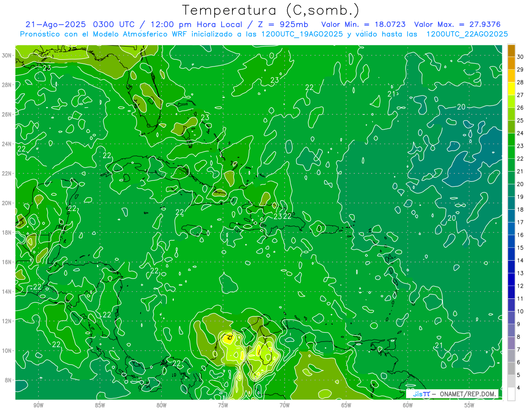Click the color scale label 17
The width and height of the screenshot is (532, 411).
coord(520,222)
